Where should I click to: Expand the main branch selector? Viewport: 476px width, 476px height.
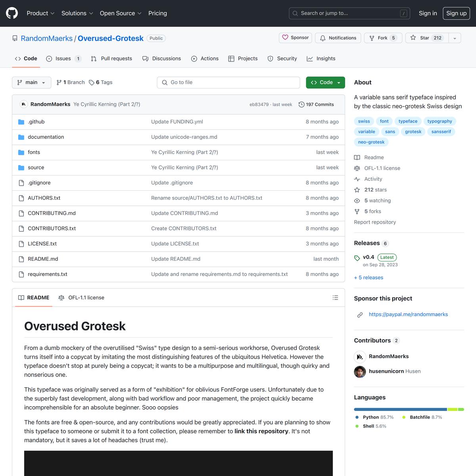pyautogui.click(x=31, y=83)
